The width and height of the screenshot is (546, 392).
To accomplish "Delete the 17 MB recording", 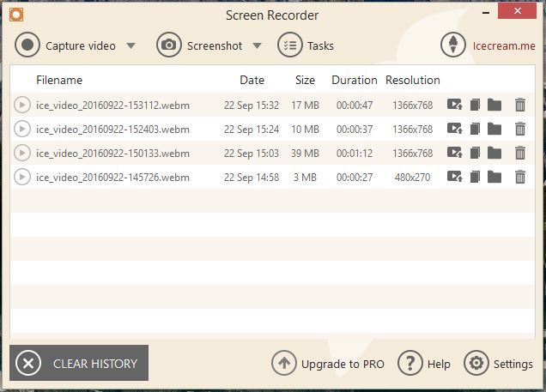I will pyautogui.click(x=519, y=106).
